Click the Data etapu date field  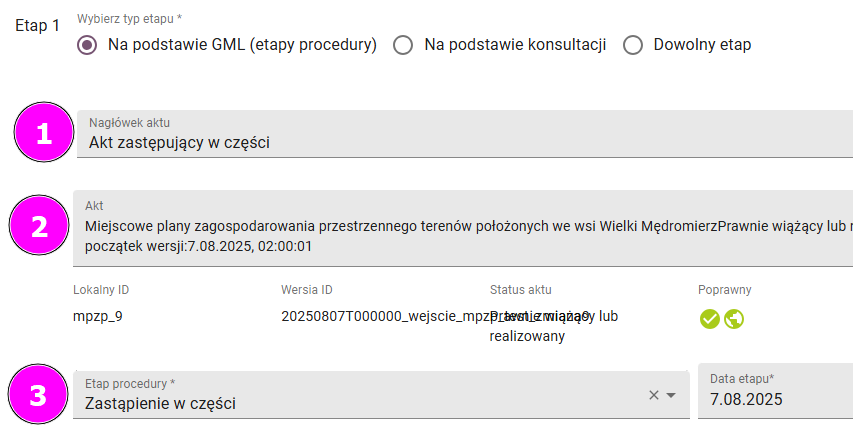click(774, 398)
